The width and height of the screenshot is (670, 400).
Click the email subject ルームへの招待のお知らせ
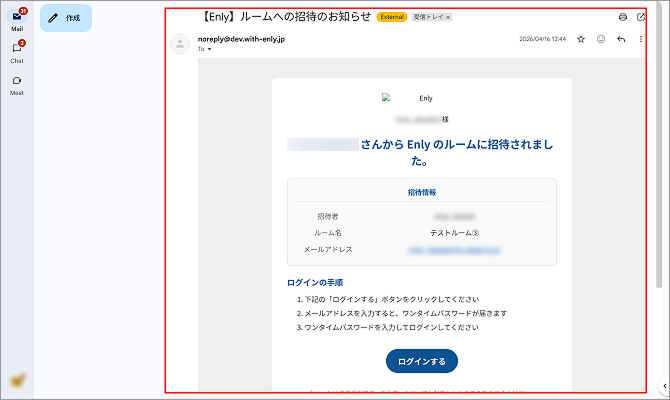[x=285, y=17]
